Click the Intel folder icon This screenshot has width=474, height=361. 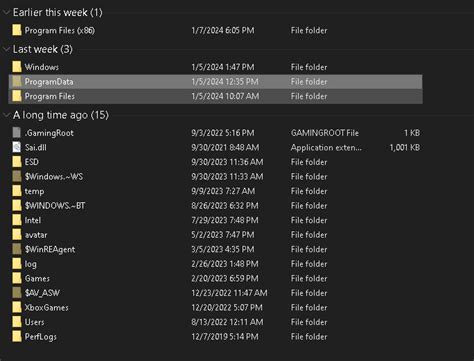point(17,220)
